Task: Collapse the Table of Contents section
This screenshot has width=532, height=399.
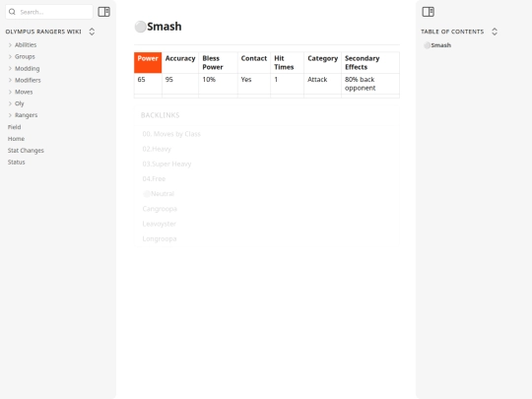Action: click(x=495, y=32)
